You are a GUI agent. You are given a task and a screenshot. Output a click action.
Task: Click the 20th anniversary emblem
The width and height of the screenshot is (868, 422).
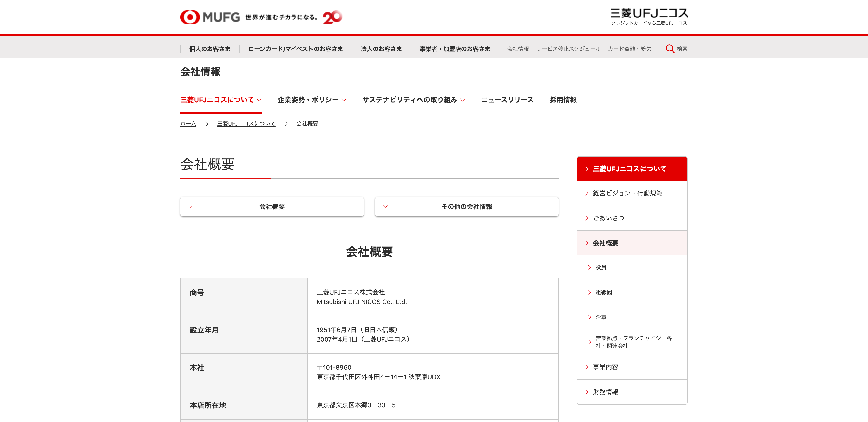click(332, 17)
